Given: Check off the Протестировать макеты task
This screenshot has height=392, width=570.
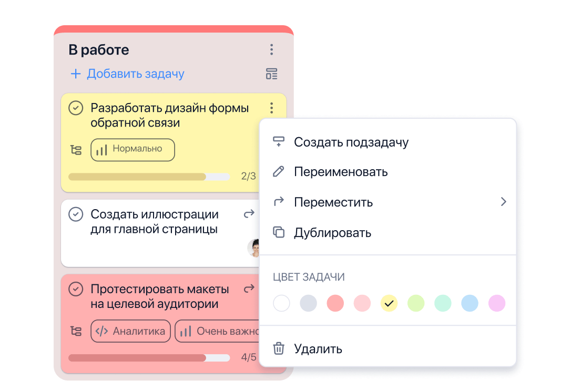Looking at the screenshot, I should pos(75,288).
